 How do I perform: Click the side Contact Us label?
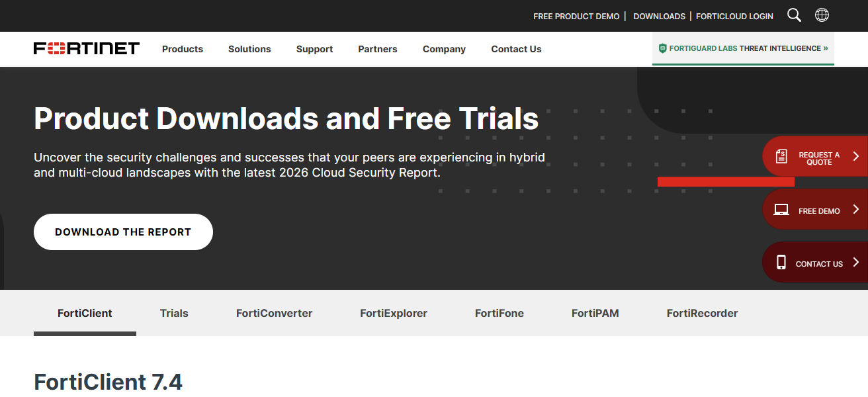click(x=819, y=264)
